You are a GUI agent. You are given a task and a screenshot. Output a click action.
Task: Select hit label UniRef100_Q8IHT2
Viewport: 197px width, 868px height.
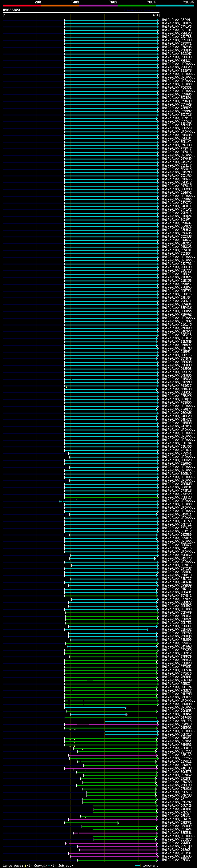[x=177, y=338]
